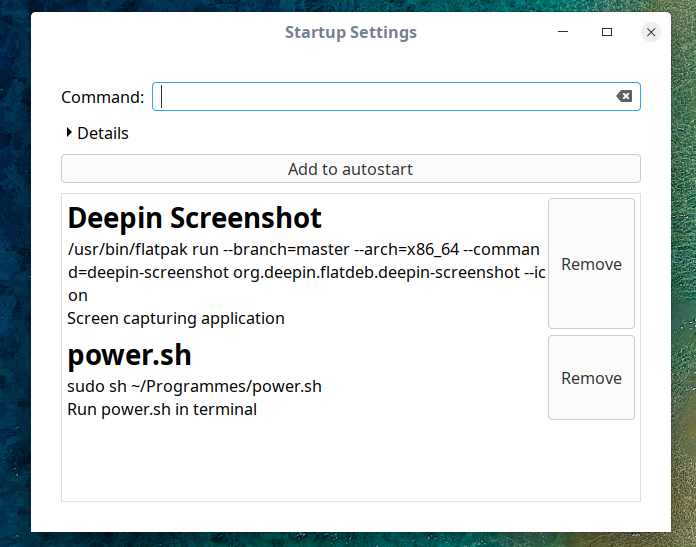Focus the Command input field

pyautogui.click(x=396, y=96)
